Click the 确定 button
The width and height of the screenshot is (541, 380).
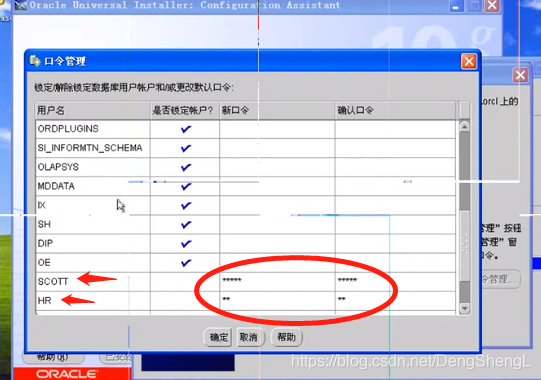click(218, 337)
